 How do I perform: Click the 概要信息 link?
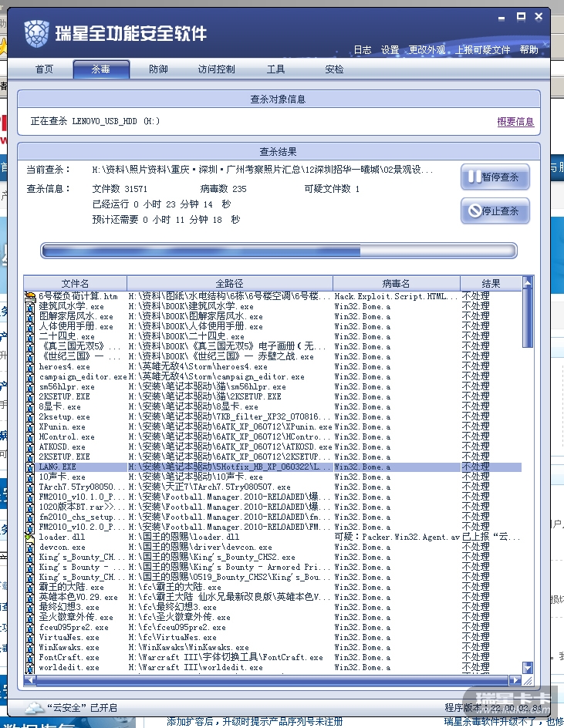point(515,122)
